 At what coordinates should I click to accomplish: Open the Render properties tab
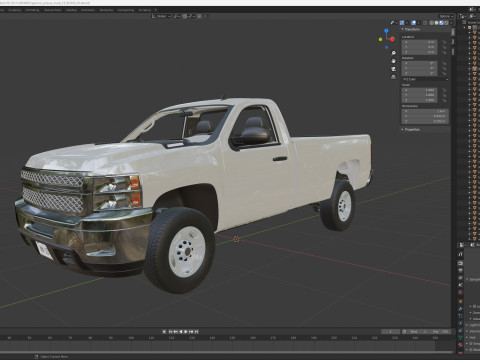pyautogui.click(x=460, y=263)
